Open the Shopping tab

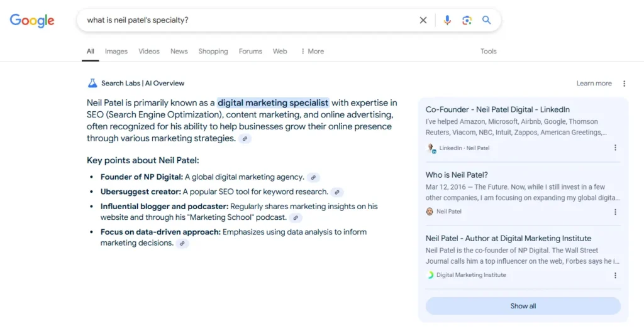coord(213,52)
